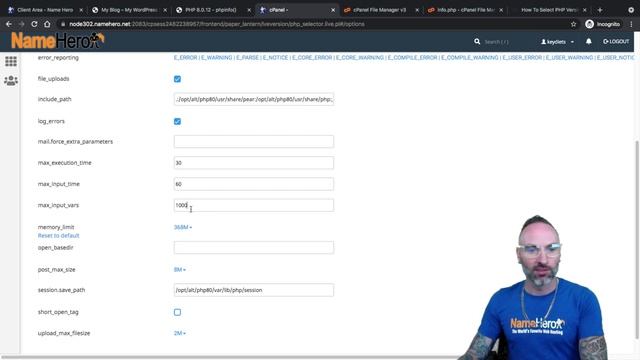Click the include_path input field
Viewport: 640px width, 360px height.
(x=253, y=99)
